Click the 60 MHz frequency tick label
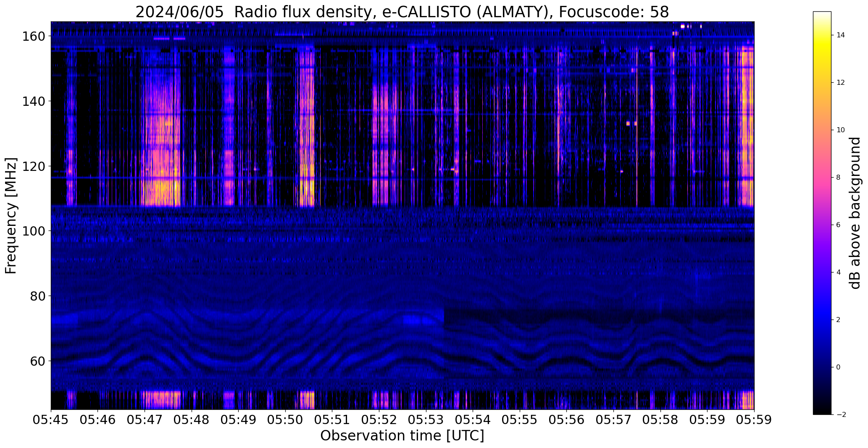This screenshot has height=448, width=868. [x=37, y=361]
